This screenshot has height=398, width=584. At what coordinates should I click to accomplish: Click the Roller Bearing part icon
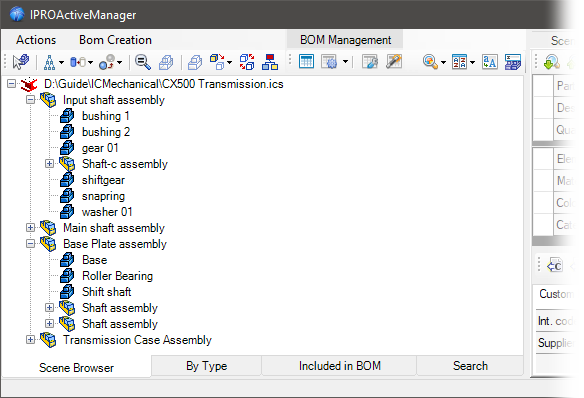[x=67, y=276]
